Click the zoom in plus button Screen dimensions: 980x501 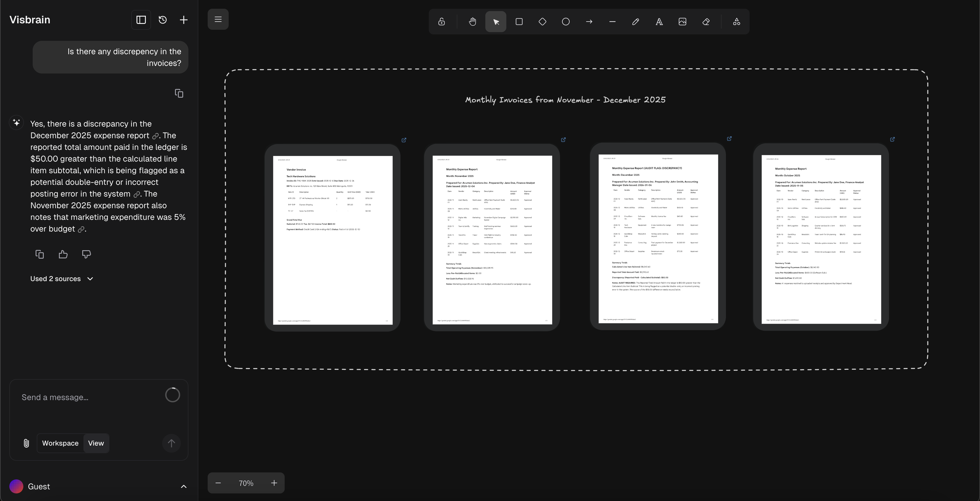click(x=274, y=483)
